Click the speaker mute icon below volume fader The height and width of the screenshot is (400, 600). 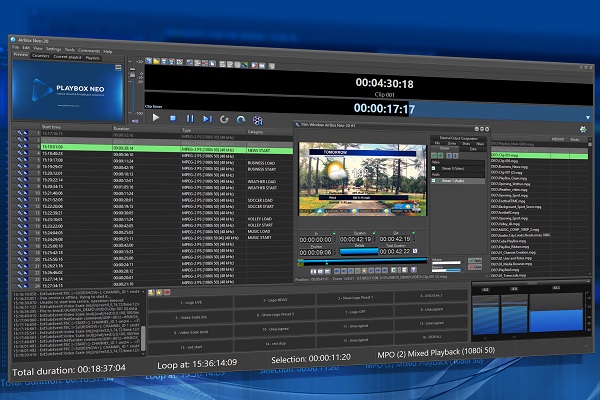pos(135,121)
